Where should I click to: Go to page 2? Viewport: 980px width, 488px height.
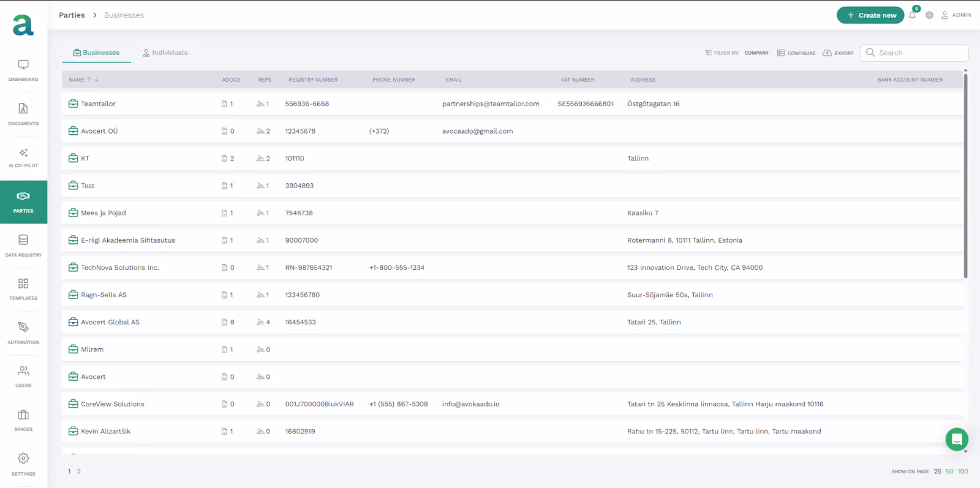click(x=78, y=471)
